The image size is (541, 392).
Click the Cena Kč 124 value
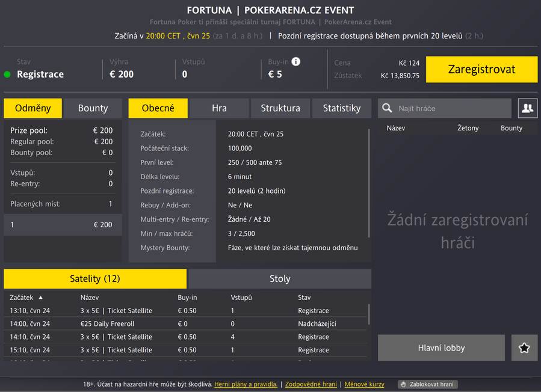coord(409,63)
